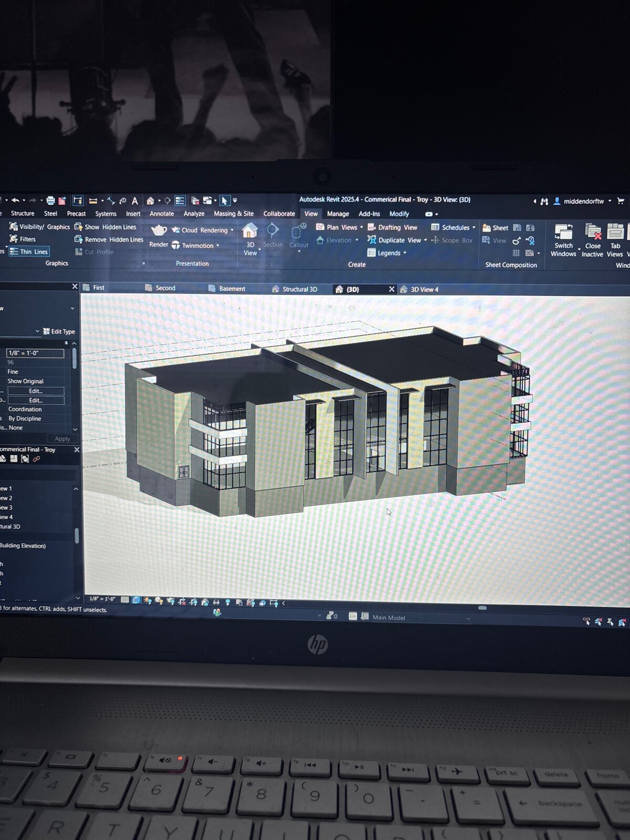The image size is (630, 840).
Task: Toggle the Thin Lines button
Action: [x=29, y=251]
